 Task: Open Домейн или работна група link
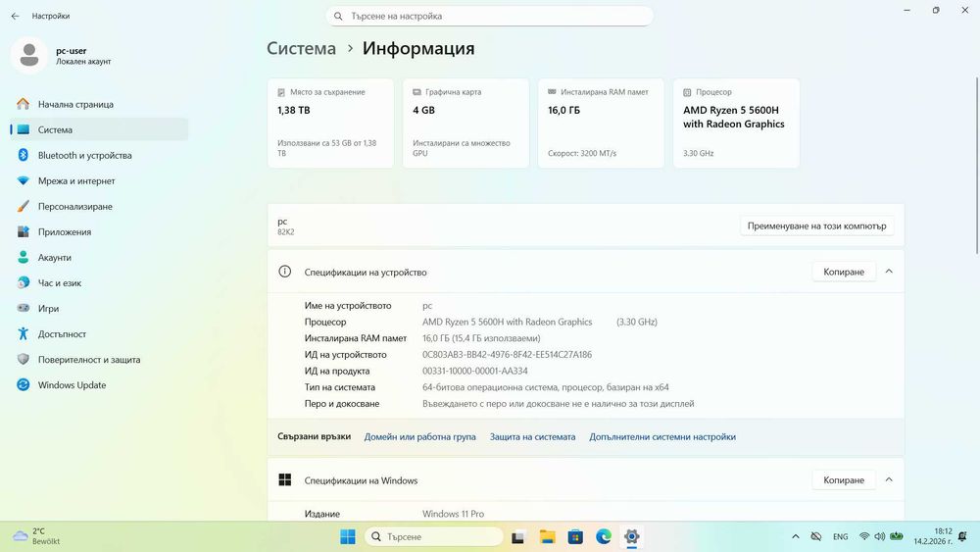point(420,437)
